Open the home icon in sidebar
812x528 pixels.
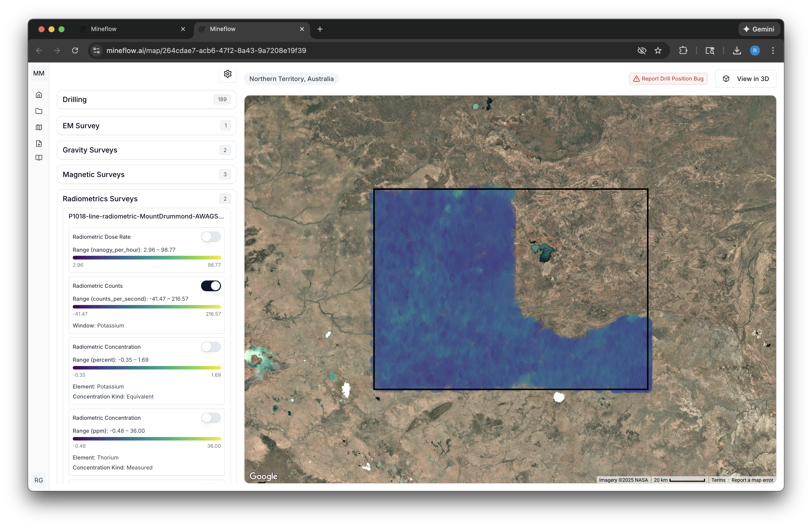[39, 95]
